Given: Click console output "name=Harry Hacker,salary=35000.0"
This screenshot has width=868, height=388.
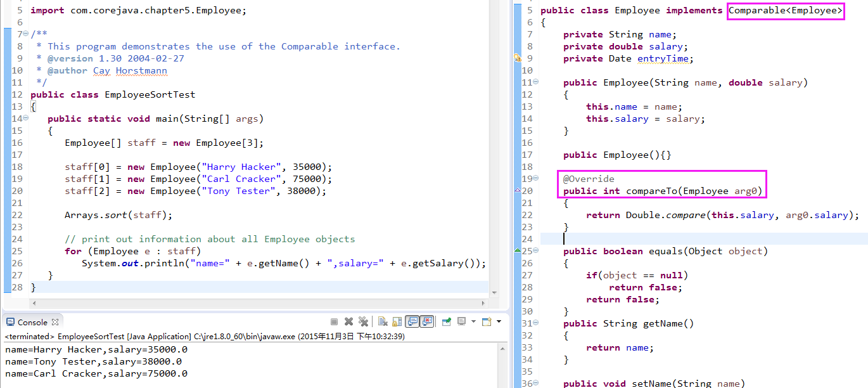Looking at the screenshot, I should [96, 349].
